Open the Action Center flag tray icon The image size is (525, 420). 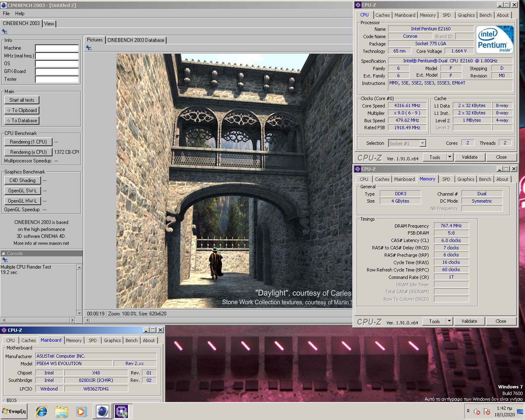pos(487,411)
